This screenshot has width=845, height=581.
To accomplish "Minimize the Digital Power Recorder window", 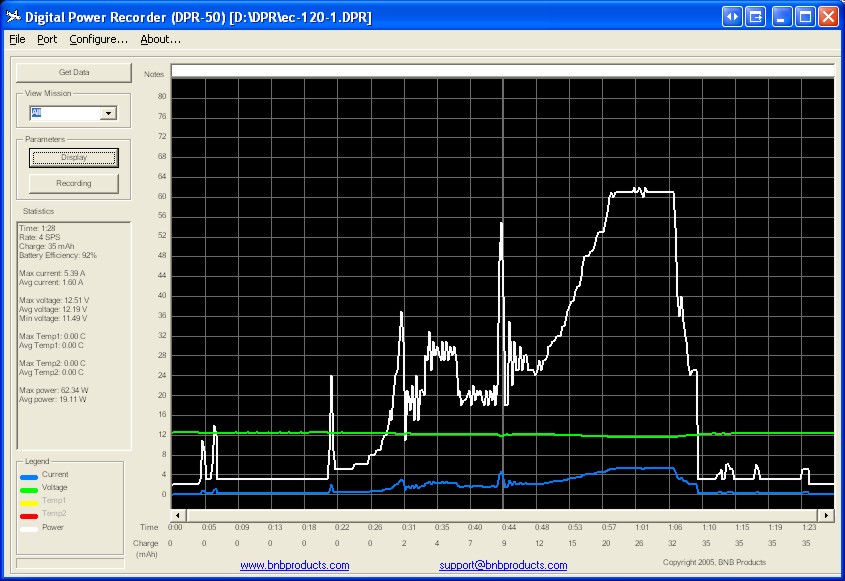I will pyautogui.click(x=781, y=17).
